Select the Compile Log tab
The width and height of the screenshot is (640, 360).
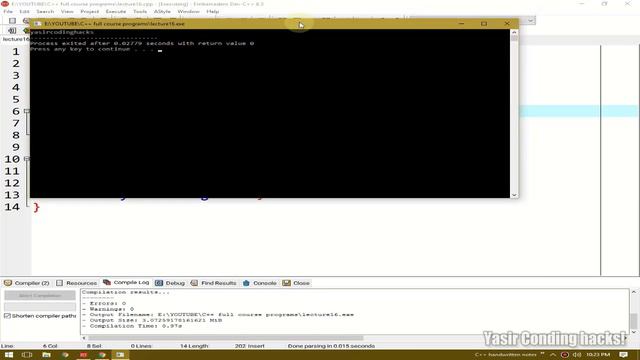[x=126, y=282]
